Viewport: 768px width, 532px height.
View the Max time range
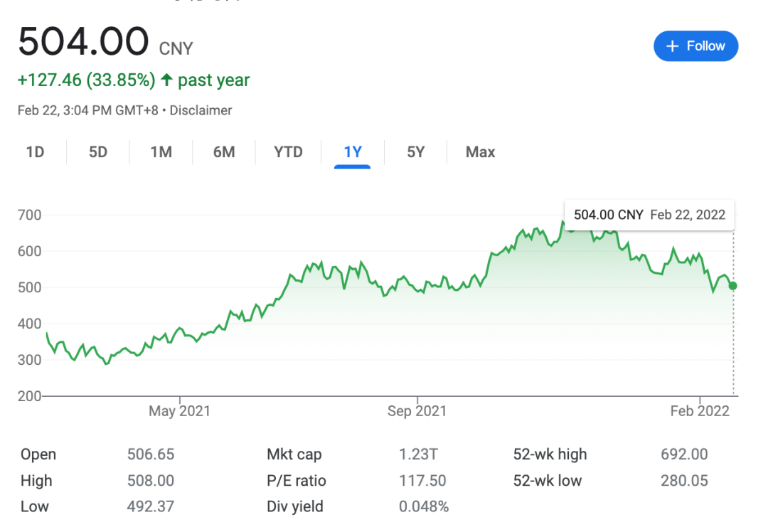(480, 151)
